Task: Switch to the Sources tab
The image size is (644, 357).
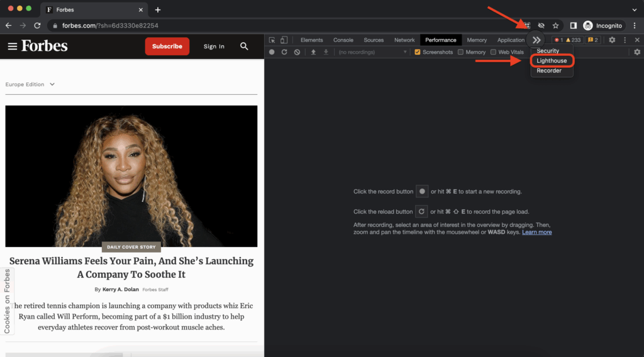Action: click(x=374, y=40)
